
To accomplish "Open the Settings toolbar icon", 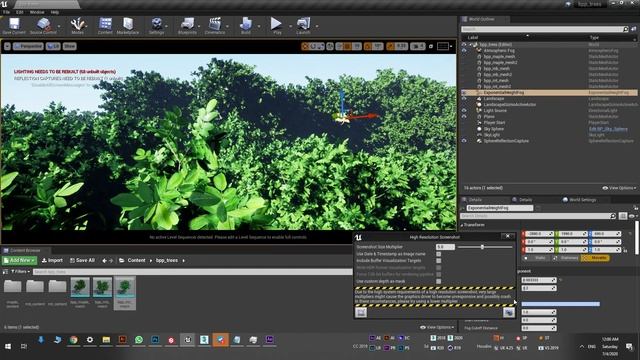I will [156, 26].
